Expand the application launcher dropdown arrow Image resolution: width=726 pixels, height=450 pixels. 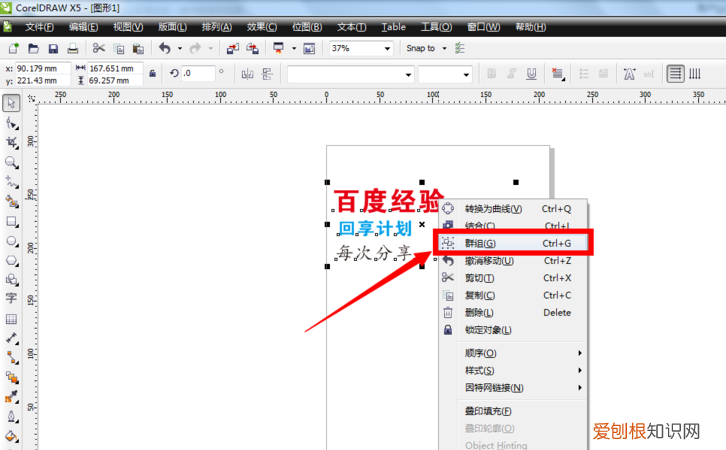[x=294, y=48]
